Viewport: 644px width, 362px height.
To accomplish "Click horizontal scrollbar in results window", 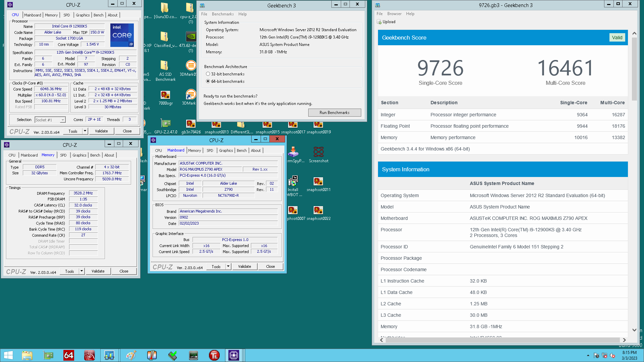I will coord(502,340).
